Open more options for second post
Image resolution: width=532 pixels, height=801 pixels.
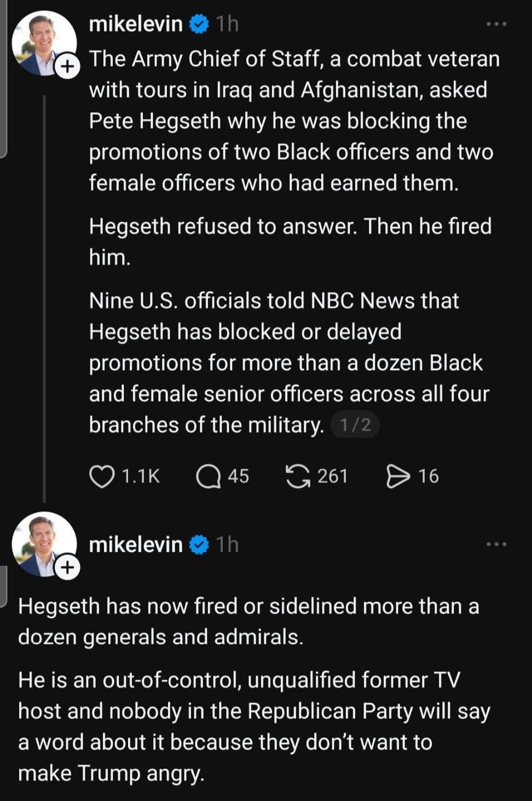(496, 544)
